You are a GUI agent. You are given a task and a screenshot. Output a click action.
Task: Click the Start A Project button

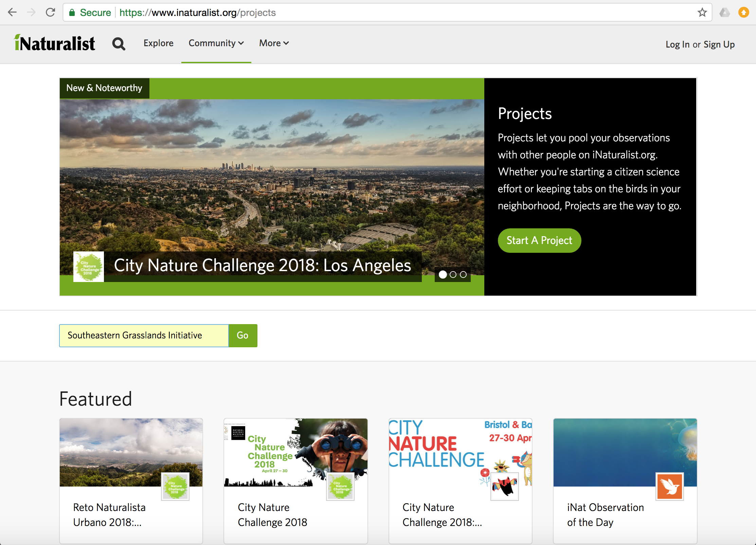(x=539, y=241)
